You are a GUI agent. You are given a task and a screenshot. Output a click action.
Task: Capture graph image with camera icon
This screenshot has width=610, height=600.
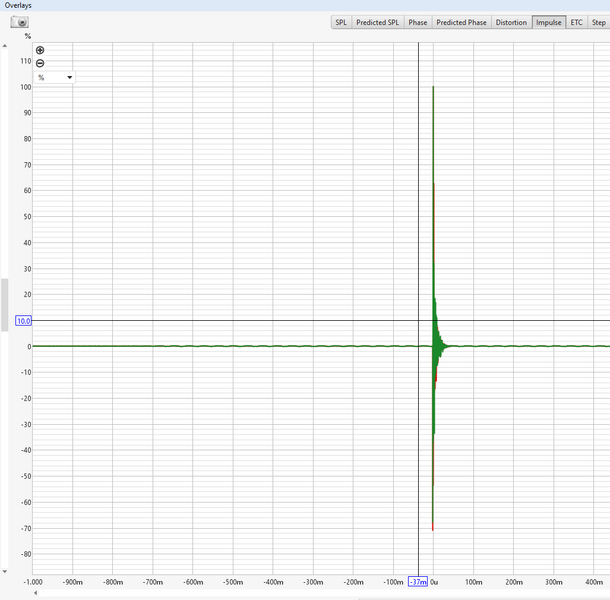pos(19,22)
